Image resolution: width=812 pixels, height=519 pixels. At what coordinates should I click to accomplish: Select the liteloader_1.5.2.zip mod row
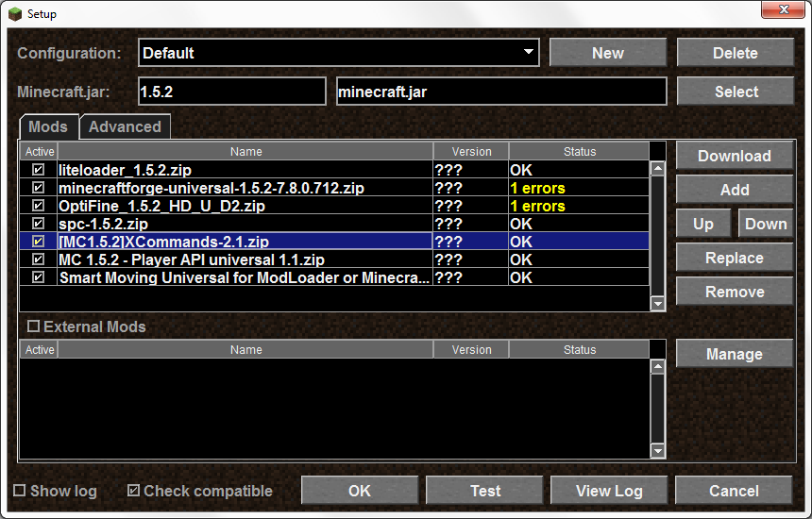coord(334,170)
